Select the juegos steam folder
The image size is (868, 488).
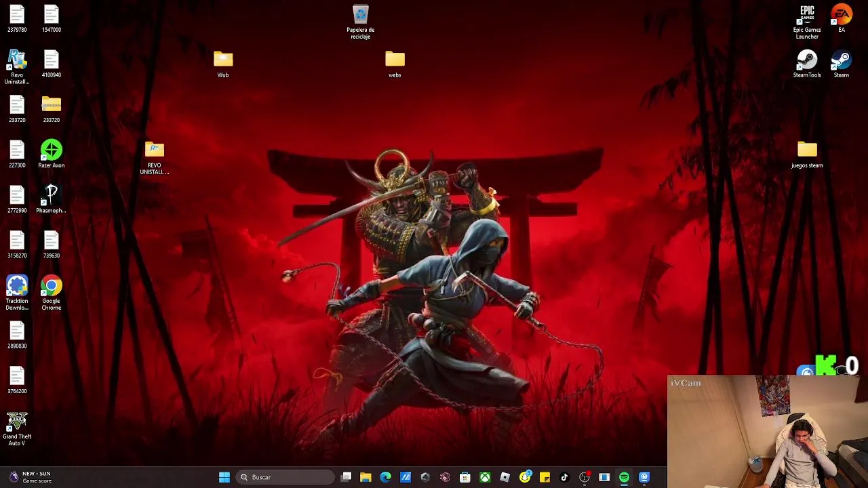(807, 154)
